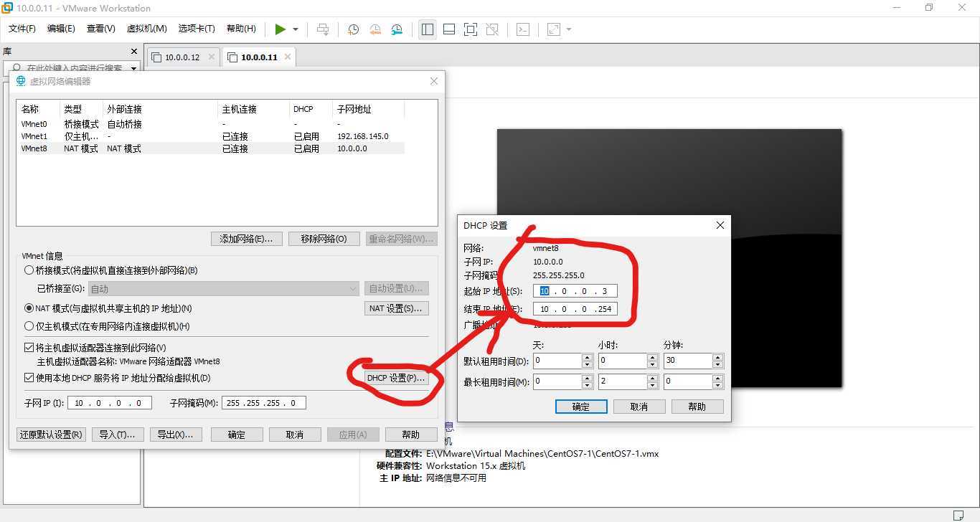980x522 pixels.
Task: Open the 编辑(E) menu
Action: (61, 29)
